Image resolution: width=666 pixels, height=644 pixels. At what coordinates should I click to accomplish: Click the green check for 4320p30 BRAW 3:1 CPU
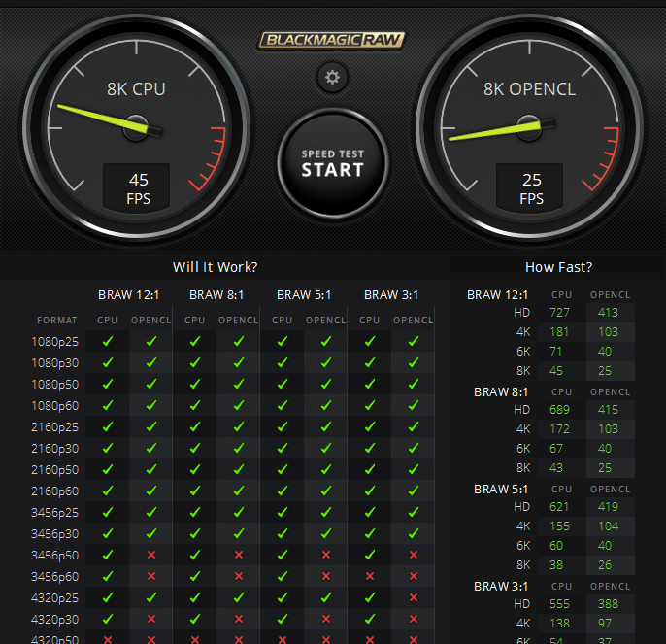pyautogui.click(x=370, y=619)
